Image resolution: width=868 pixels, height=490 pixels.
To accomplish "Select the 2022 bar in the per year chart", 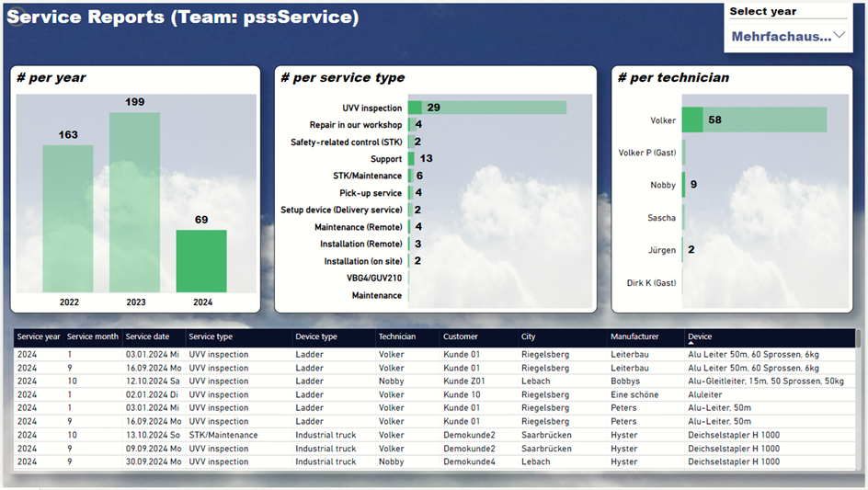I will (68, 218).
